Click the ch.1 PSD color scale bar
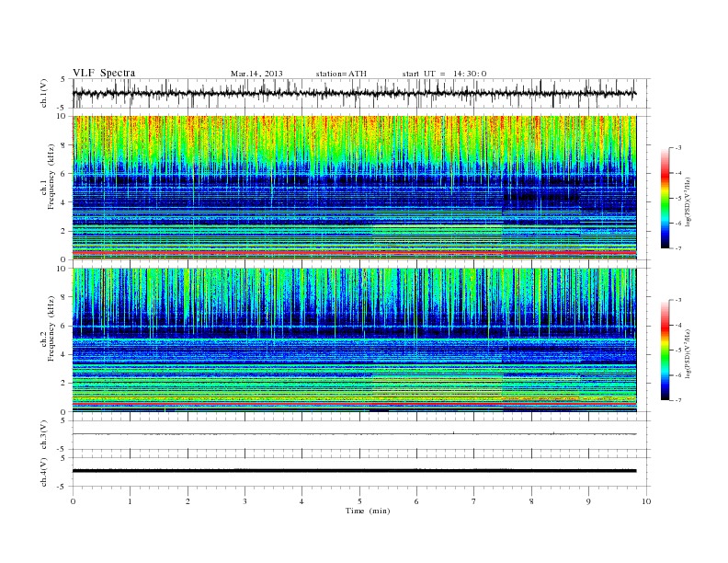The width and height of the screenshot is (728, 563). 665,198
